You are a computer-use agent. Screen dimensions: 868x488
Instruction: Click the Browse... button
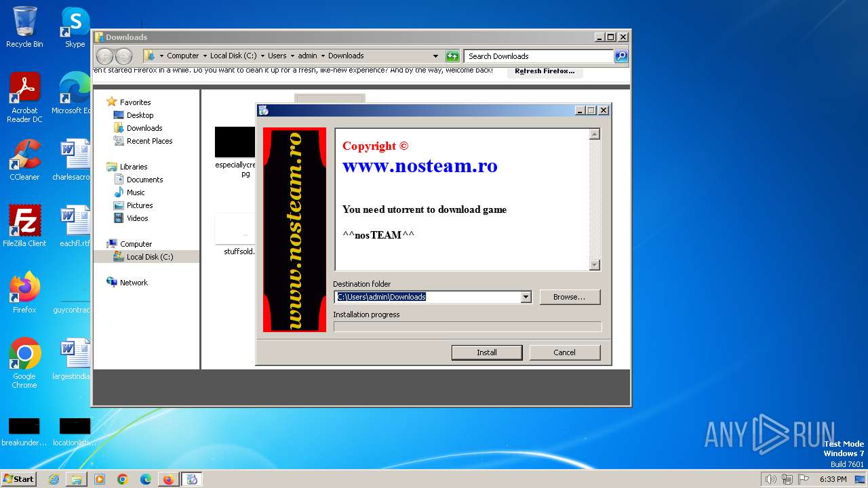(570, 297)
